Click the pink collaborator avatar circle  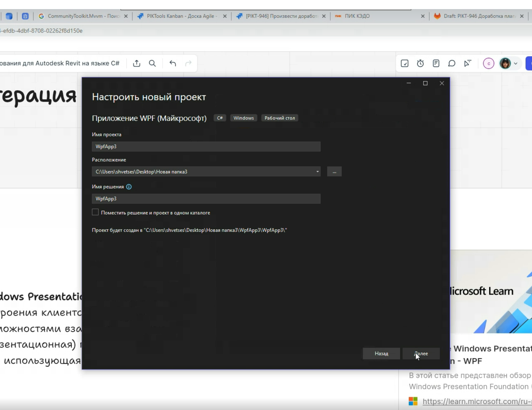(x=489, y=63)
